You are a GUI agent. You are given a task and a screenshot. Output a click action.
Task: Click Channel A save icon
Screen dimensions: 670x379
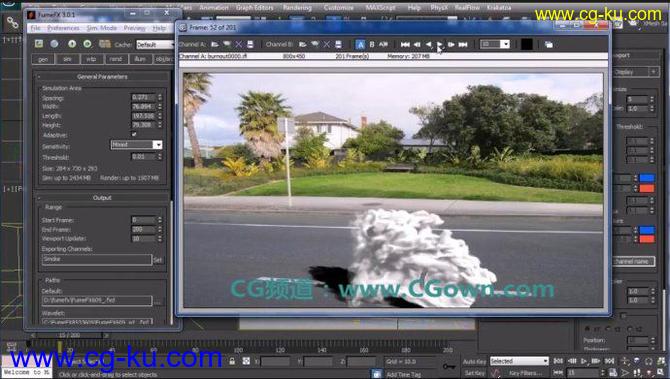250,44
